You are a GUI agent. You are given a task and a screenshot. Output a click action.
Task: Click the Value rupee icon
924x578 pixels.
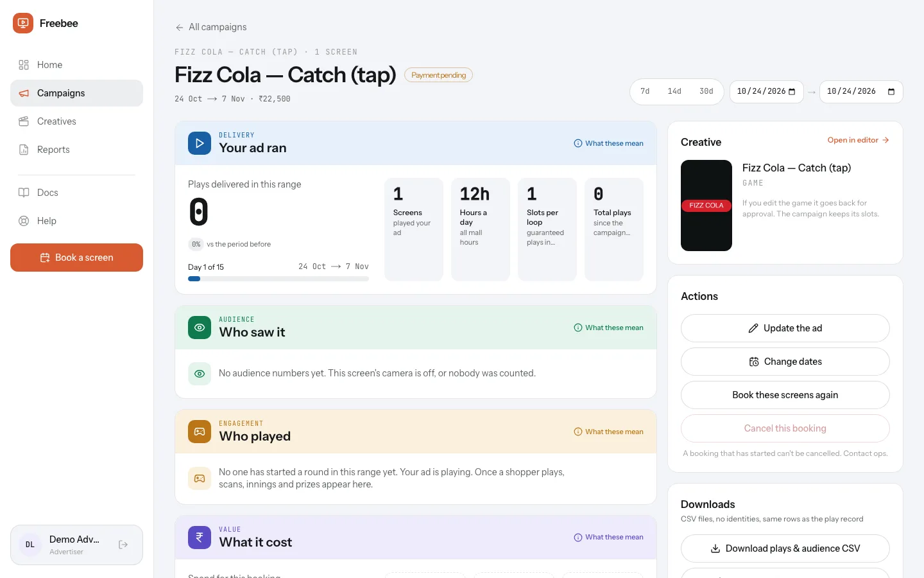[200, 538]
